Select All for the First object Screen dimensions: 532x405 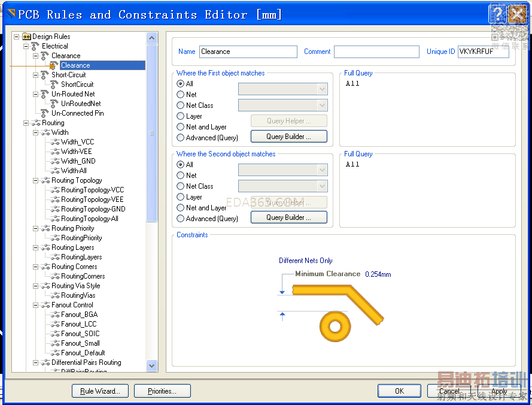(181, 84)
